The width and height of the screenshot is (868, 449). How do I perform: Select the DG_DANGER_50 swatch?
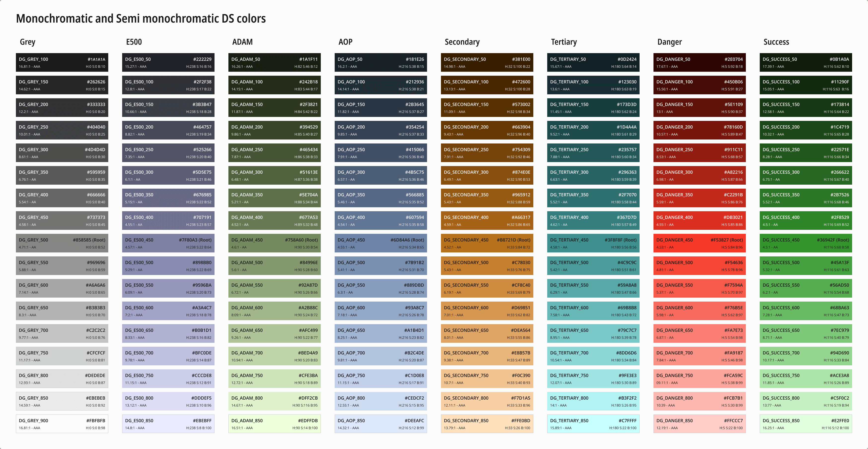699,62
